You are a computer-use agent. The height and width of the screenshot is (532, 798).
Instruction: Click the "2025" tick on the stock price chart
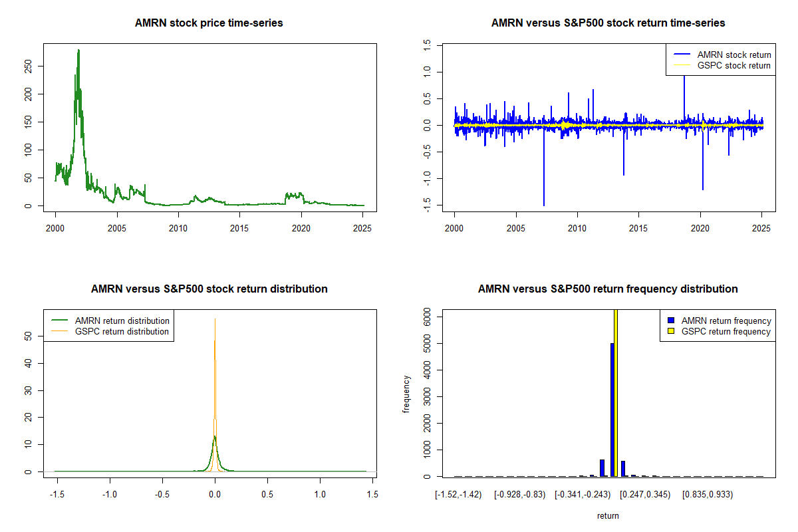(x=362, y=228)
